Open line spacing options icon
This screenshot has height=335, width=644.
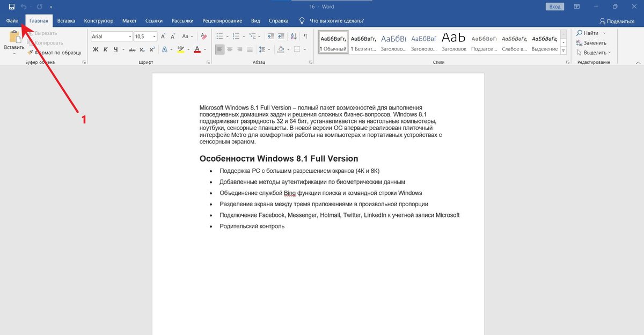(262, 49)
